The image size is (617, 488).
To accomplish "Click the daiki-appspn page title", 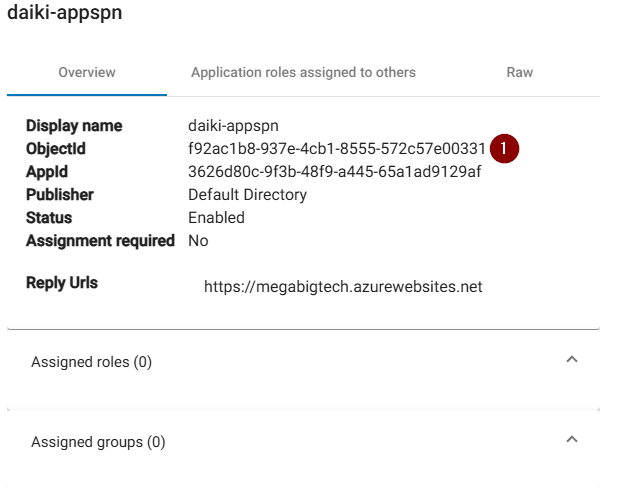I will (65, 13).
